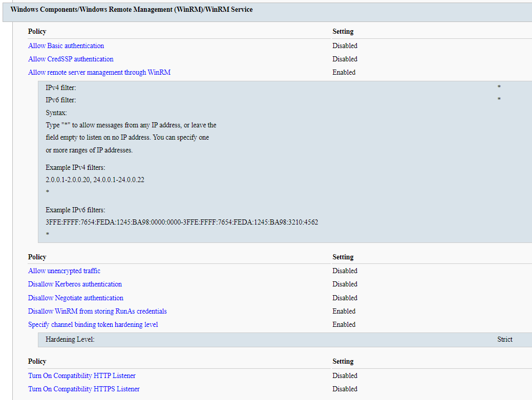Select the Enabled setting for remote server management
Image resolution: width=532 pixels, height=400 pixels.
344,72
